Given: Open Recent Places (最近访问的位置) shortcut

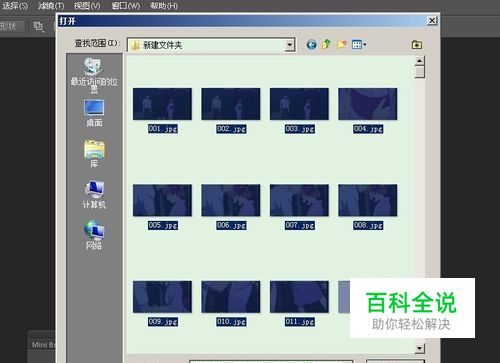Looking at the screenshot, I should click(x=94, y=75).
